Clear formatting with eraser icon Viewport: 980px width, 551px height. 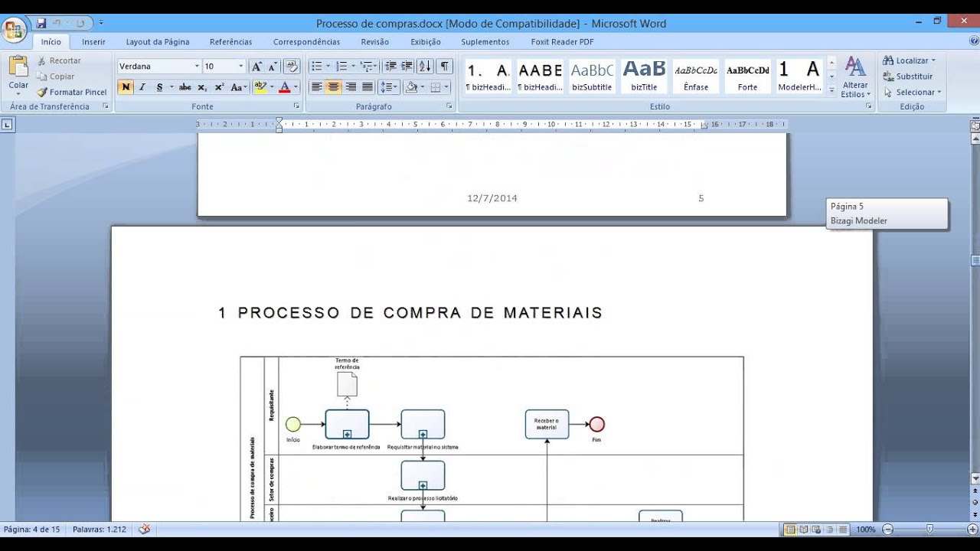point(292,67)
